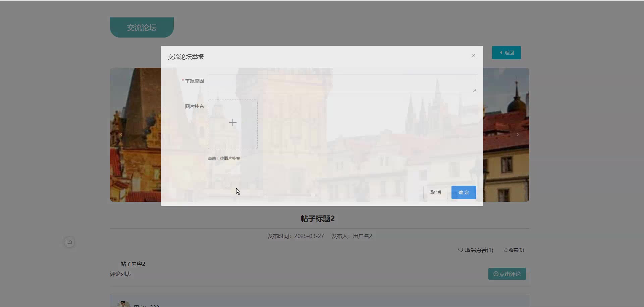This screenshot has height=307, width=644.
Task: Grab the 举报原因 textarea resize handle
Action: (x=474, y=90)
